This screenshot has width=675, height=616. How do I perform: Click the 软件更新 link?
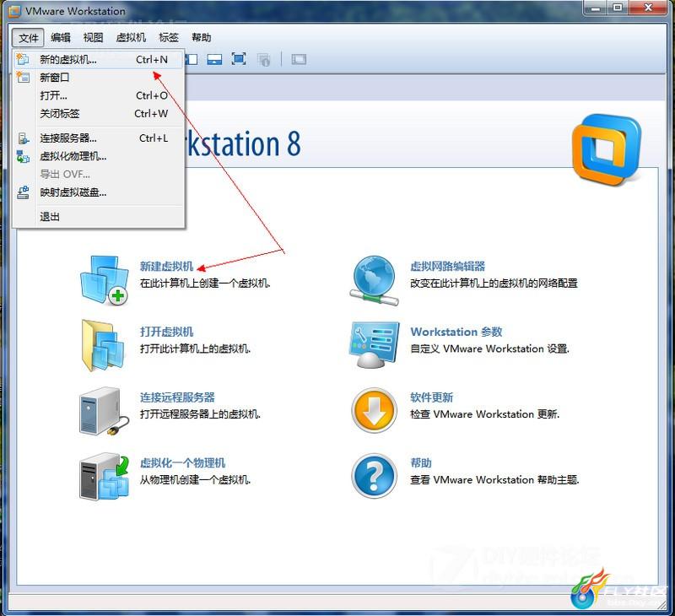[x=431, y=397]
